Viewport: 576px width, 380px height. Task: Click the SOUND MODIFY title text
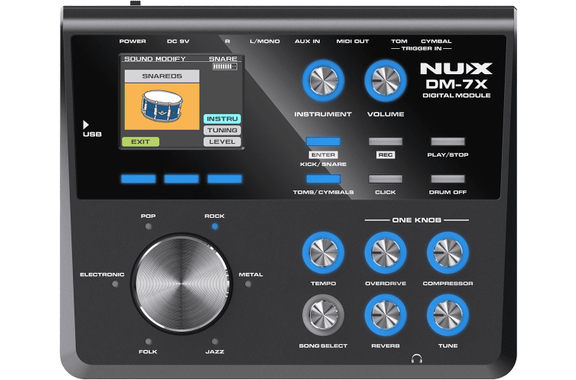coord(155,59)
